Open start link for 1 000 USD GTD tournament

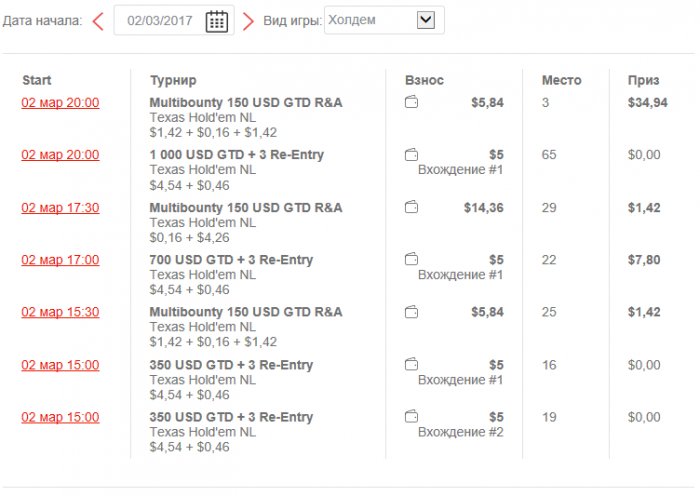(60, 155)
